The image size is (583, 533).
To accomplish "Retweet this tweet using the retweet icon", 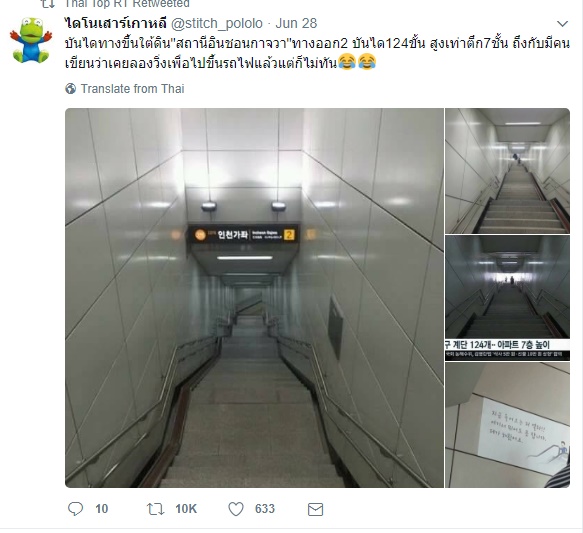I will 155,509.
